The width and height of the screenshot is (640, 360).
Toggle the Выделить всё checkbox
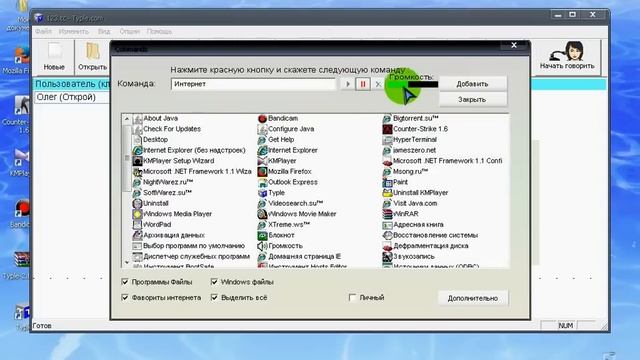(214, 298)
